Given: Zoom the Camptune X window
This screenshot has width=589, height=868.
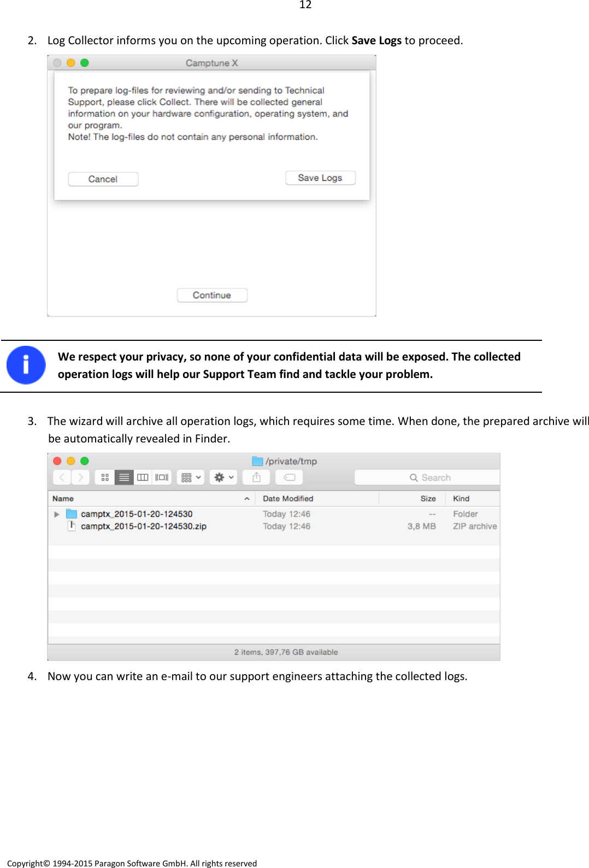Looking at the screenshot, I should tap(85, 63).
